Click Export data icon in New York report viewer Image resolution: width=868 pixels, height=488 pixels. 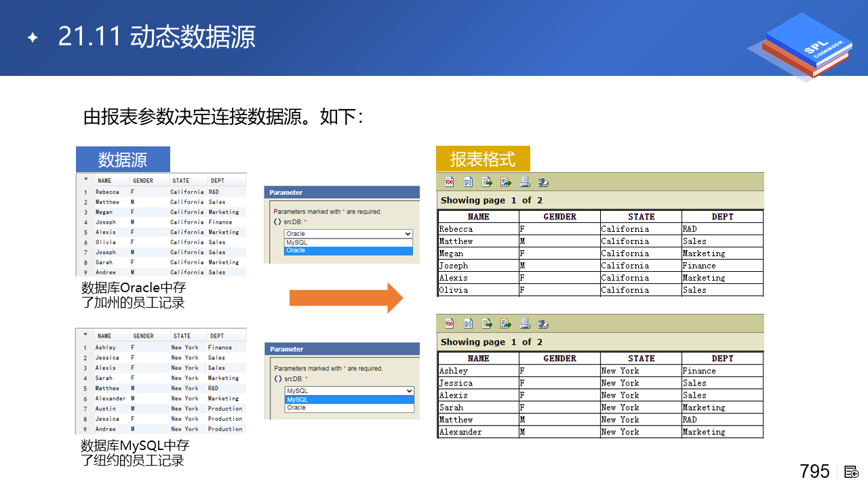point(487,323)
